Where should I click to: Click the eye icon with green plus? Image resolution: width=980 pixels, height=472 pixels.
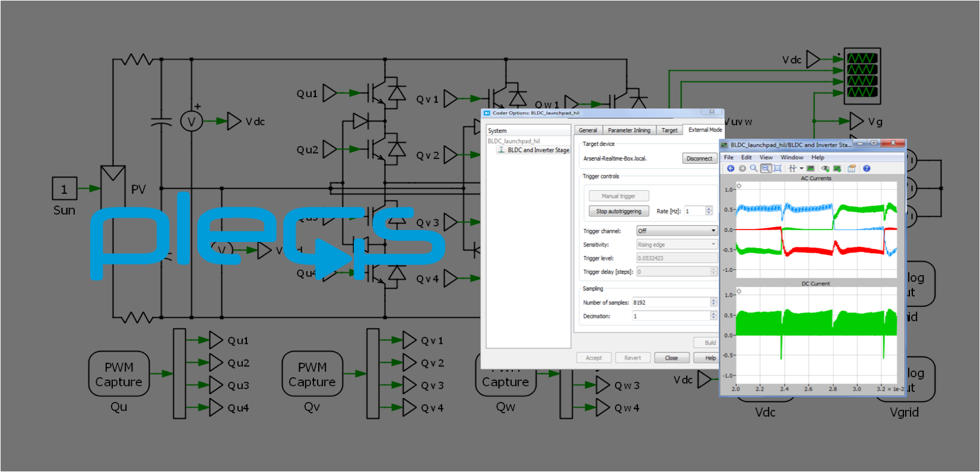(825, 168)
